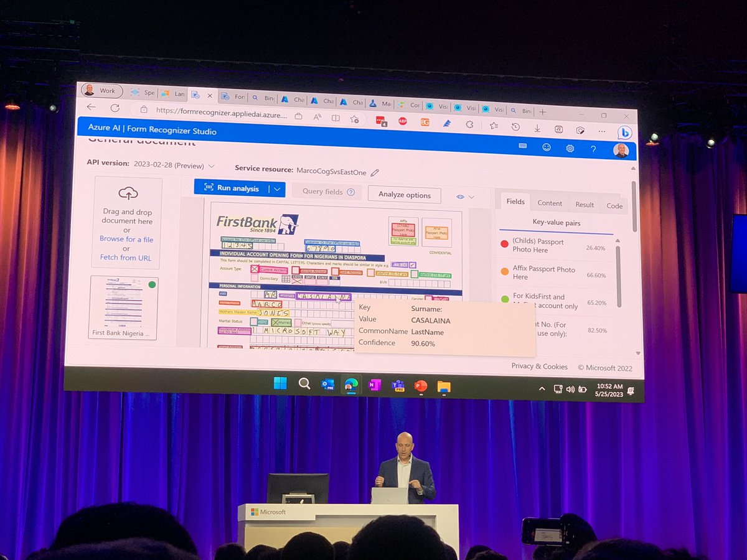Click 'Browse for a file' link

[x=126, y=239]
